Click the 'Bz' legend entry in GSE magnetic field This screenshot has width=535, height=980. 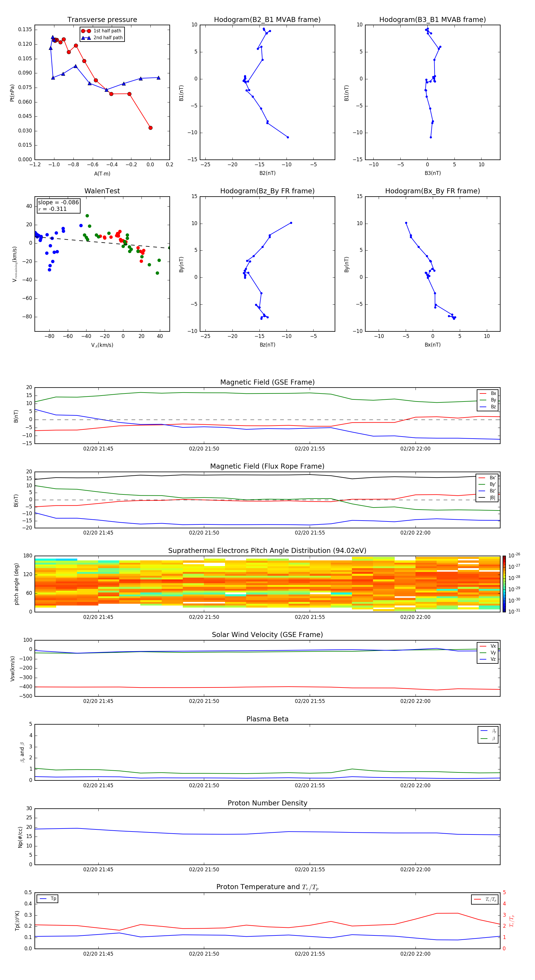488,407
